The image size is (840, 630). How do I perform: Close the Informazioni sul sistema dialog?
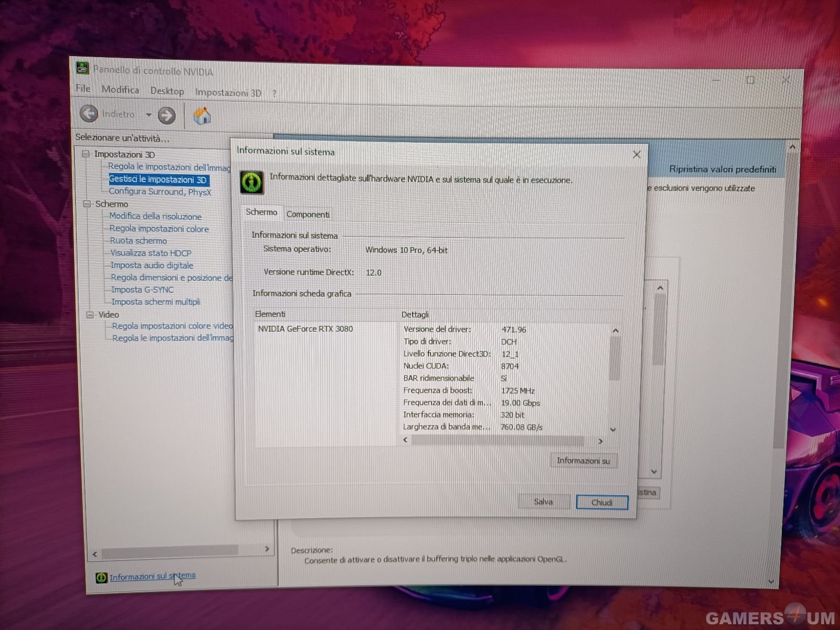[x=636, y=155]
